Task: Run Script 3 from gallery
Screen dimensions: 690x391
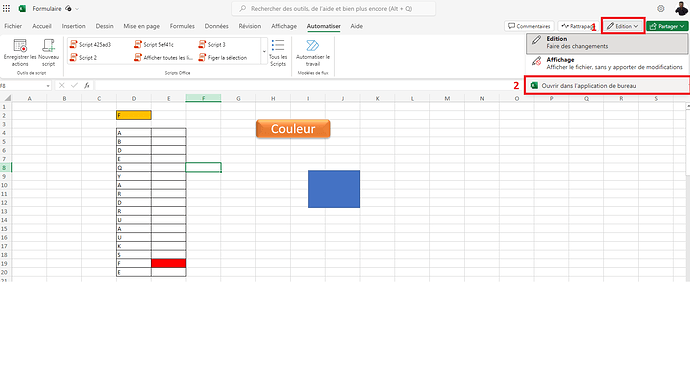Action: [x=212, y=44]
